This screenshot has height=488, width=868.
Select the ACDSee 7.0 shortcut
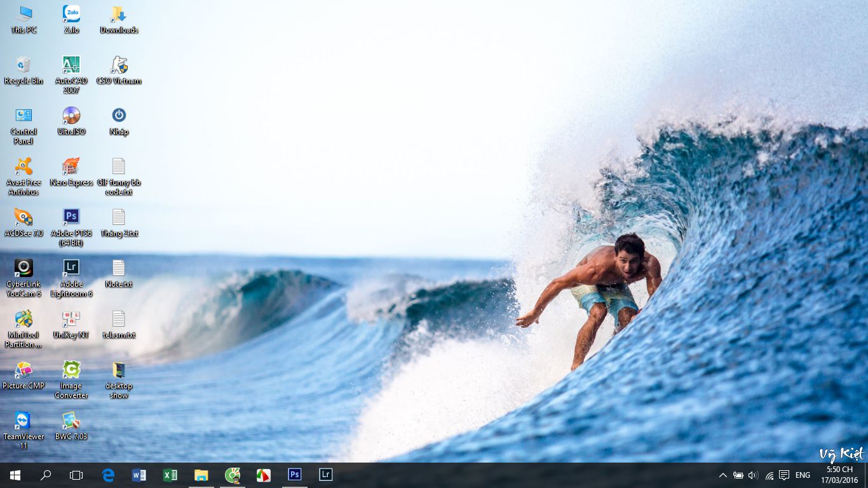click(24, 223)
